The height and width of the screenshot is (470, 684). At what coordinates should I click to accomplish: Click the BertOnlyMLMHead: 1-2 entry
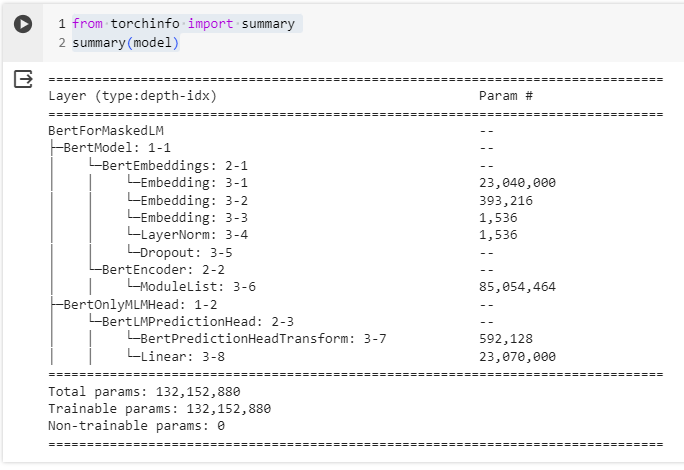point(128,304)
